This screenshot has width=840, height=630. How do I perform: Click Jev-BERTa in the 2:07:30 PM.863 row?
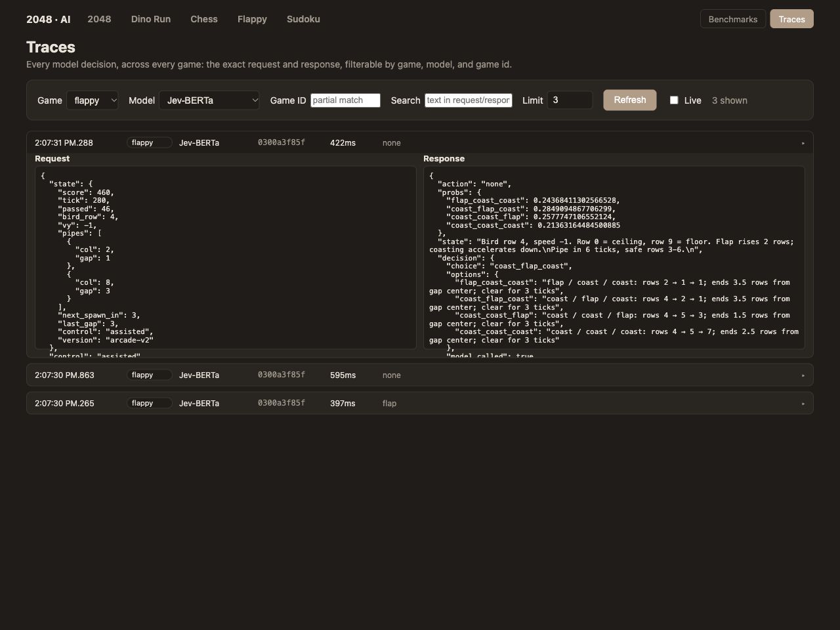coord(199,375)
